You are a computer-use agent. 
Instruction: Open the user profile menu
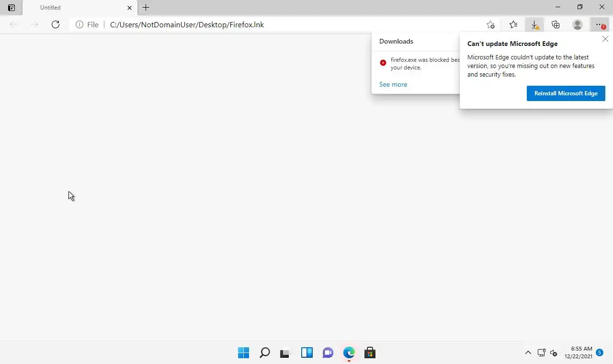point(578,24)
